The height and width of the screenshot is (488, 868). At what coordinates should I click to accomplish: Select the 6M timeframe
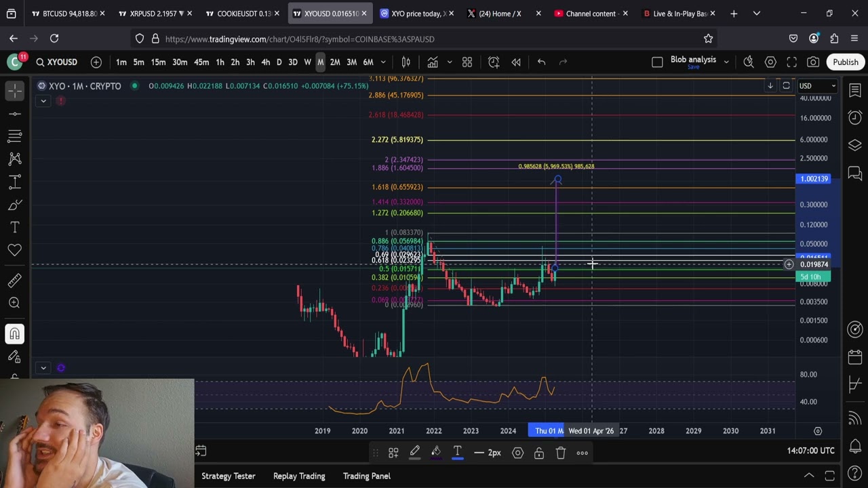[x=368, y=62]
